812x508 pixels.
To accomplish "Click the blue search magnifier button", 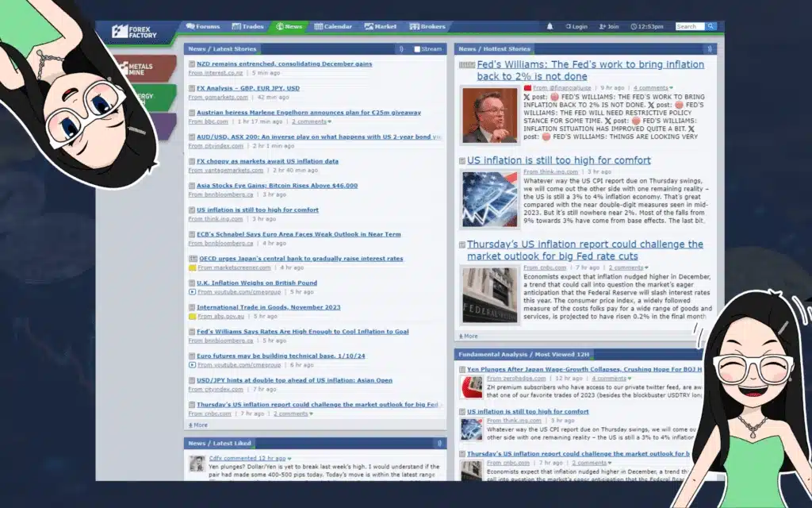I will [x=711, y=26].
